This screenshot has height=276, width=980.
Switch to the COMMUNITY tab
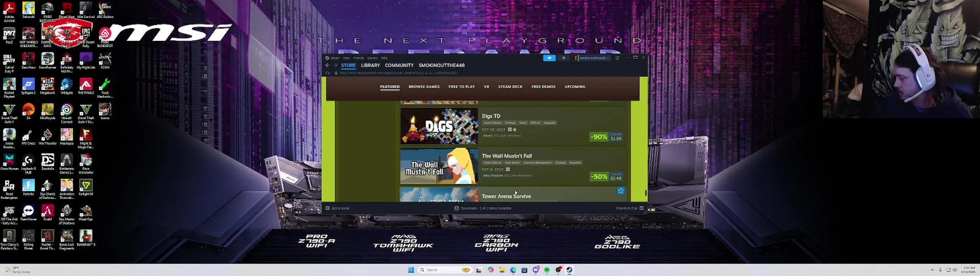pos(399,65)
